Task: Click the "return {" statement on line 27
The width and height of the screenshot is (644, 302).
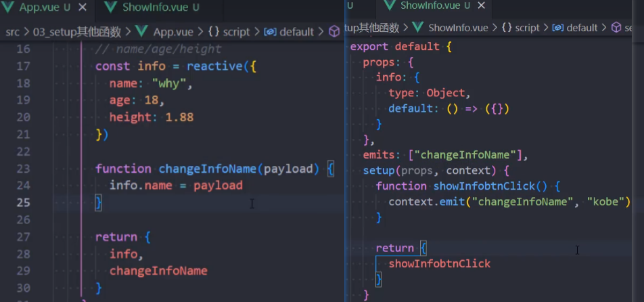Action: click(x=123, y=237)
